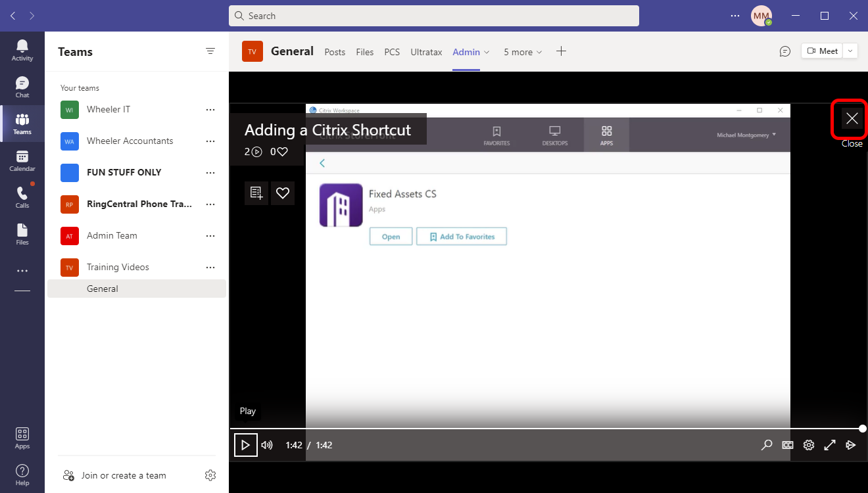Expand the Admin tab chevron

click(x=487, y=52)
